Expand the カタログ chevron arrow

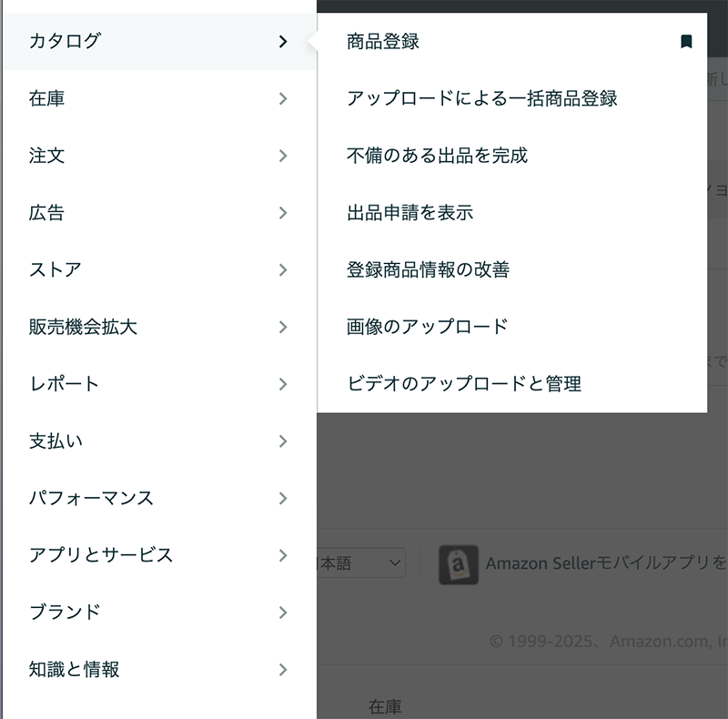click(x=283, y=41)
